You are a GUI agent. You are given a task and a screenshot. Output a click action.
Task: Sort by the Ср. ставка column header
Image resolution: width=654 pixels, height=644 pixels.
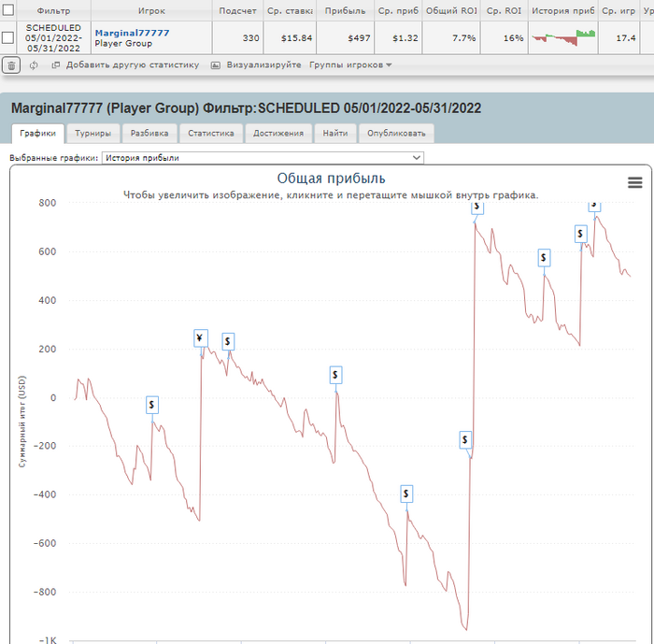290,11
